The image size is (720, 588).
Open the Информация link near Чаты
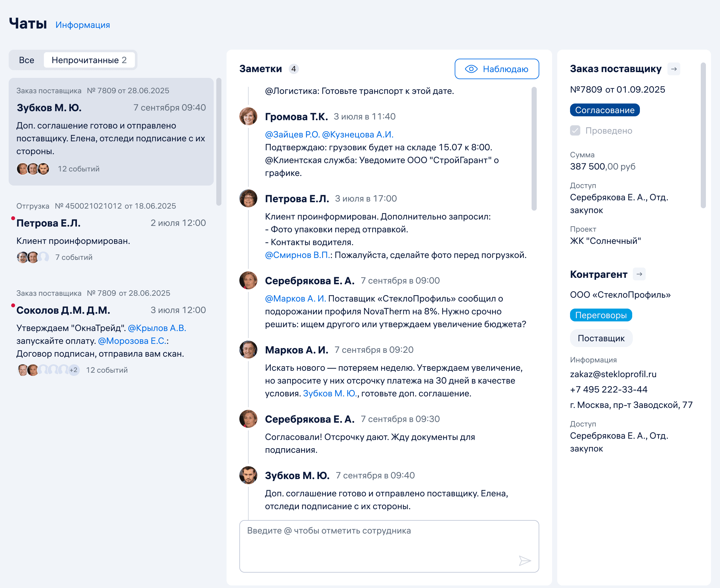(83, 25)
